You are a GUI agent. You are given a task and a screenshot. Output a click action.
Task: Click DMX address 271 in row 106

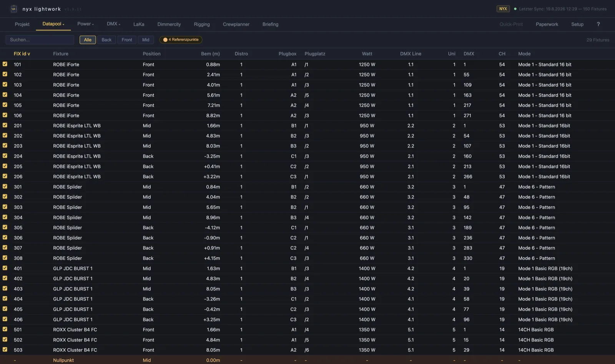(467, 116)
